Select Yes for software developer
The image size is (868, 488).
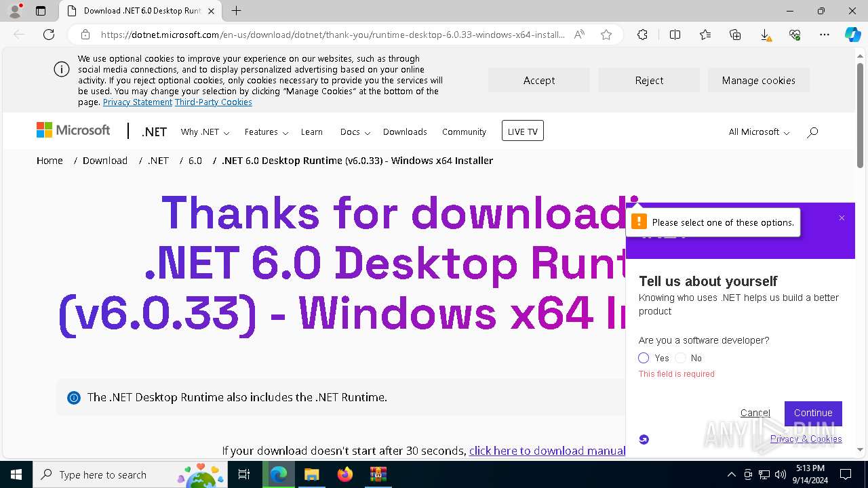644,358
